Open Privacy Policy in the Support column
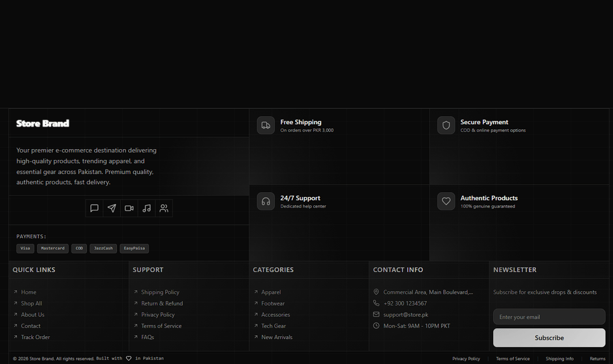The image size is (613, 364). (158, 315)
